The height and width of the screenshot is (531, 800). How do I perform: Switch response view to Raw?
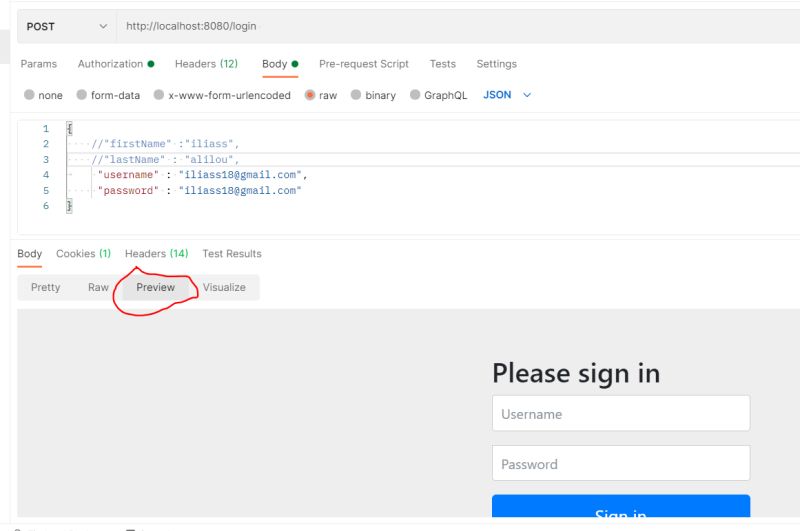(98, 287)
